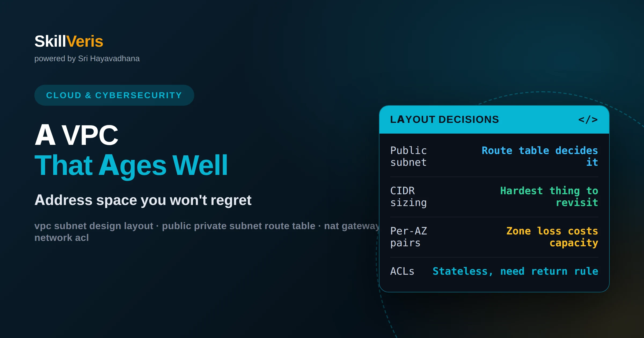The height and width of the screenshot is (338, 644).
Task: Click the 'powered by Sri Hayavadhana' tagline
Action: [x=87, y=58]
